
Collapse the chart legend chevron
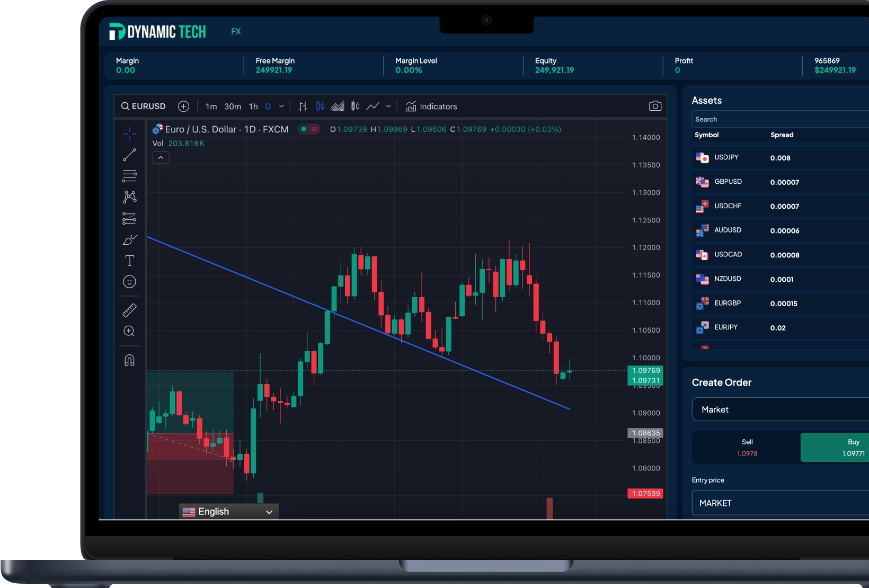pyautogui.click(x=161, y=158)
